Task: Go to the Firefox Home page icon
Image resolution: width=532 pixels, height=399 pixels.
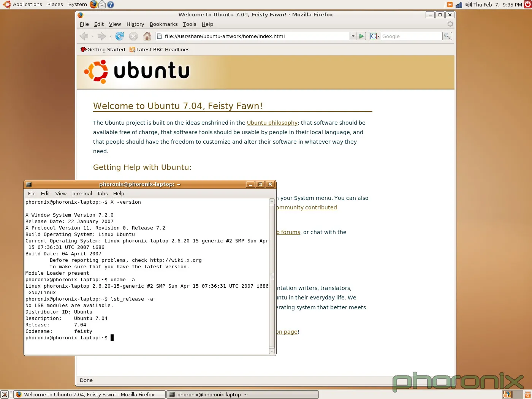Action: click(147, 36)
